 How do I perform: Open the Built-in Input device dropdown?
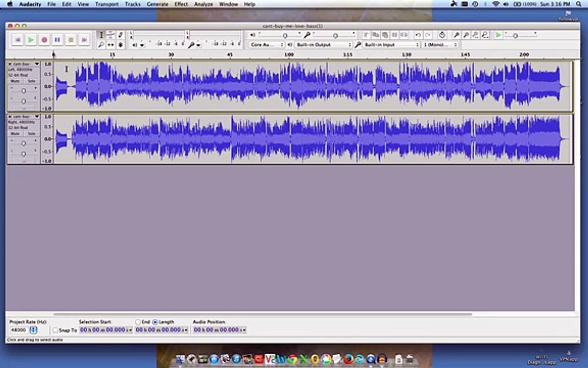point(391,44)
